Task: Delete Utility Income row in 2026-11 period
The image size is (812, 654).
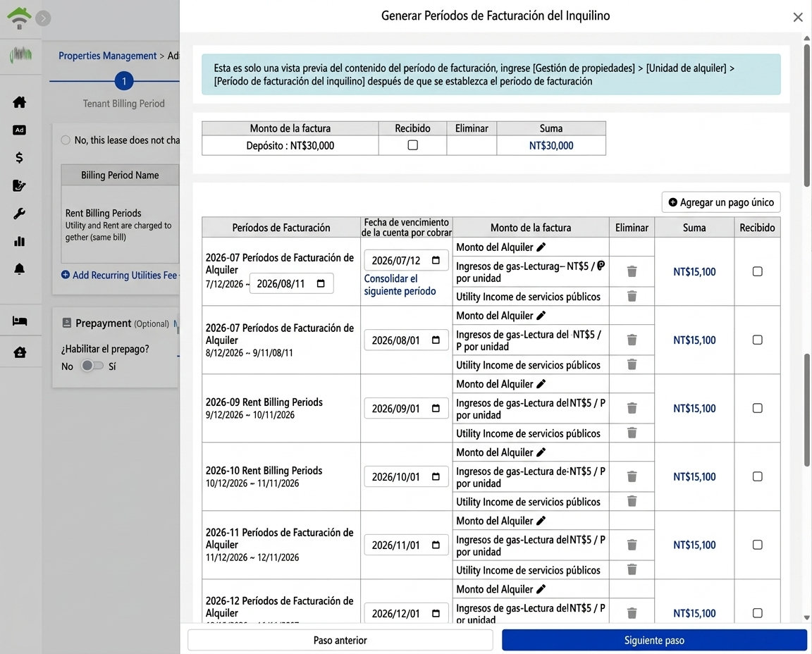Action: [632, 569]
